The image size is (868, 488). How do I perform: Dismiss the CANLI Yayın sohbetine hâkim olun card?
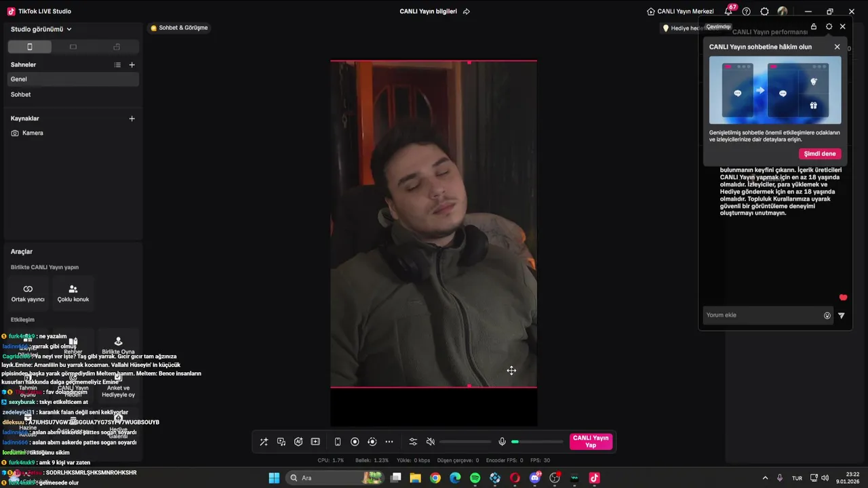(837, 47)
